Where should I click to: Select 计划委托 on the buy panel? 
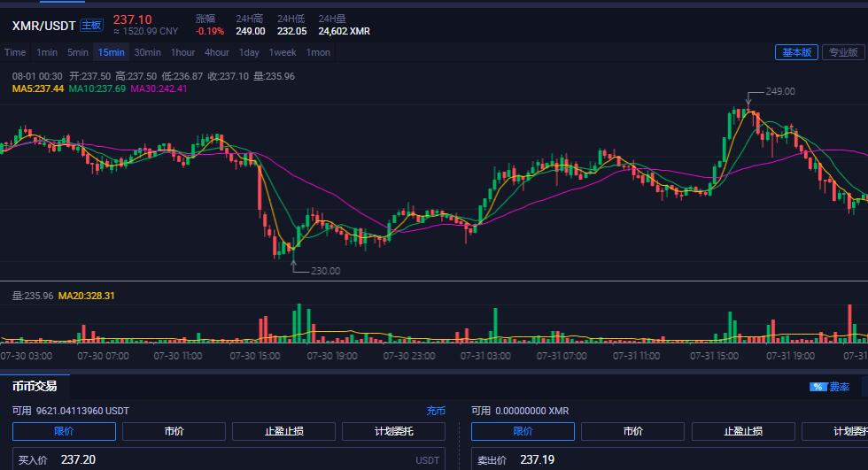[393, 431]
